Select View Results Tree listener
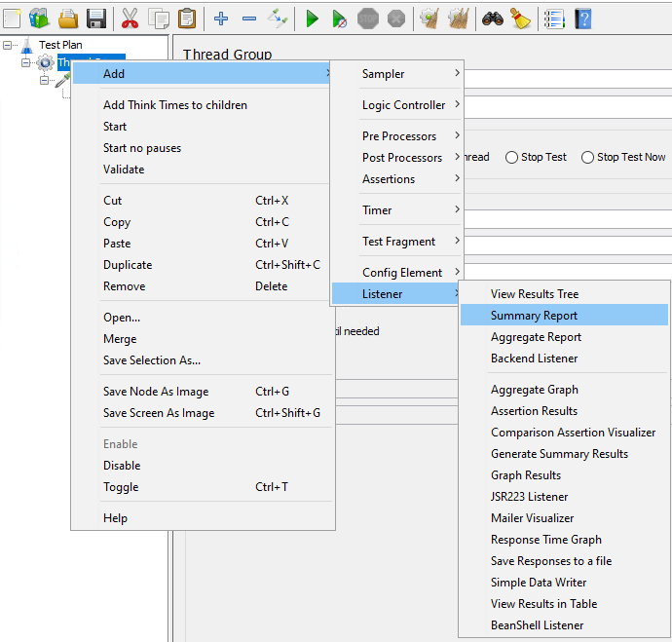The image size is (672, 642). 534,294
